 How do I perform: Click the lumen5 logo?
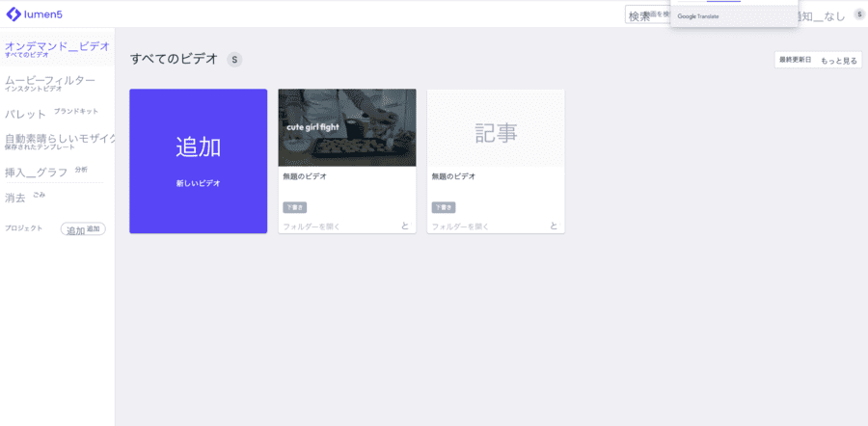[35, 14]
